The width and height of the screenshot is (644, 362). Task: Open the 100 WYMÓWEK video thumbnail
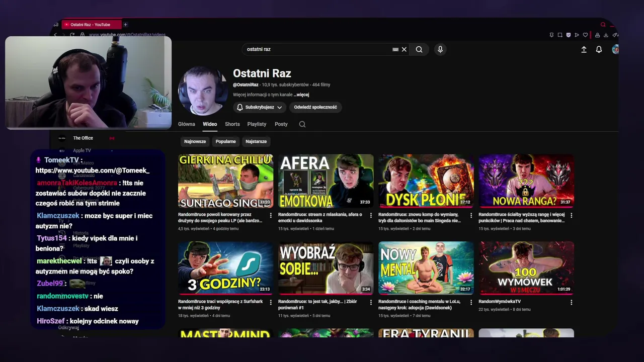[526, 268]
